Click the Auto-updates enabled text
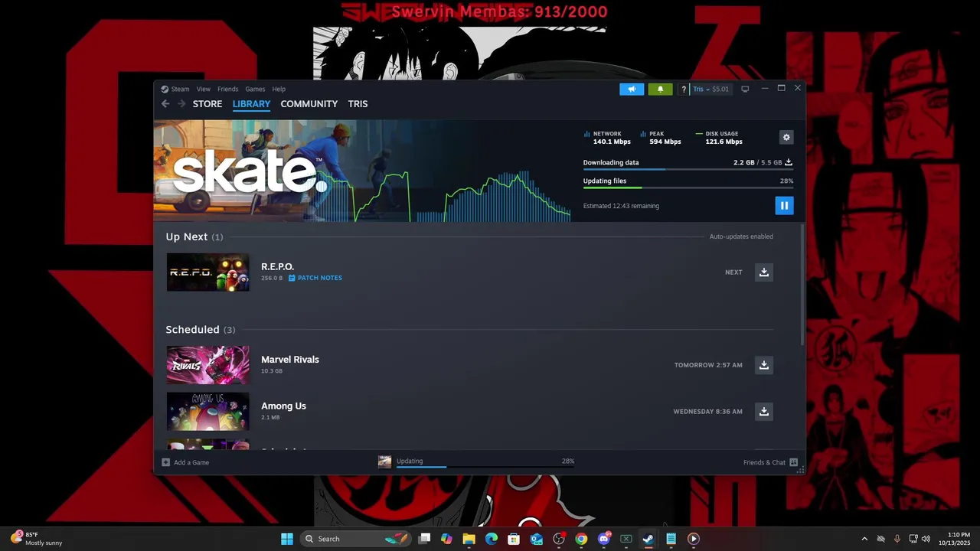This screenshot has width=980, height=551. pos(741,236)
